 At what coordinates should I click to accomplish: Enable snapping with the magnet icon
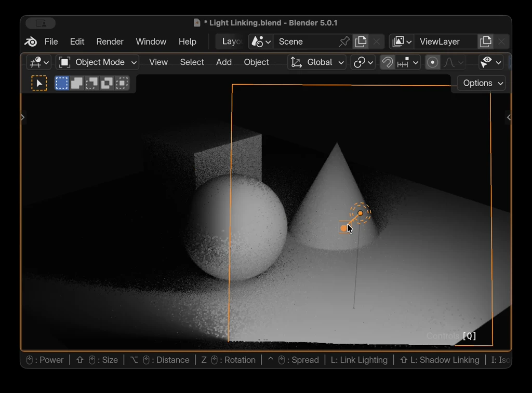[388, 62]
